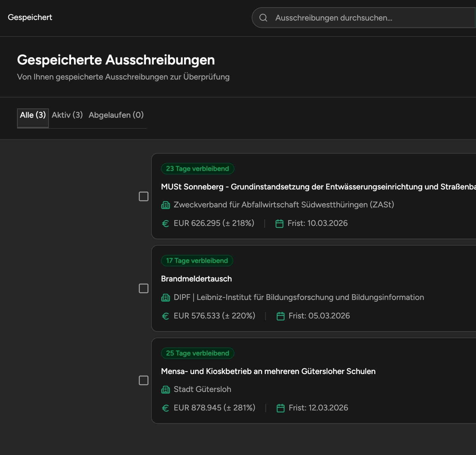
Task: Click building icon next to DIPF Leibniz-Institut
Action: (166, 298)
